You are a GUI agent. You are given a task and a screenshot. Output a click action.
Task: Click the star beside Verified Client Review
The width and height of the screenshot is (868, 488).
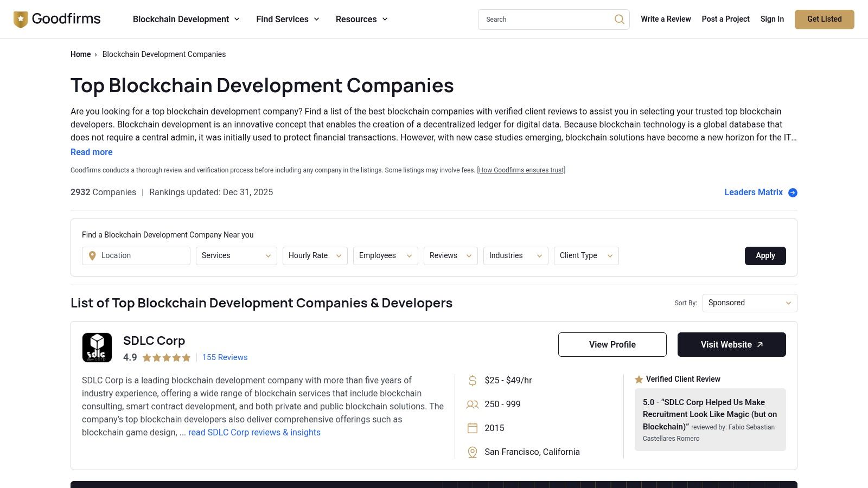point(639,380)
